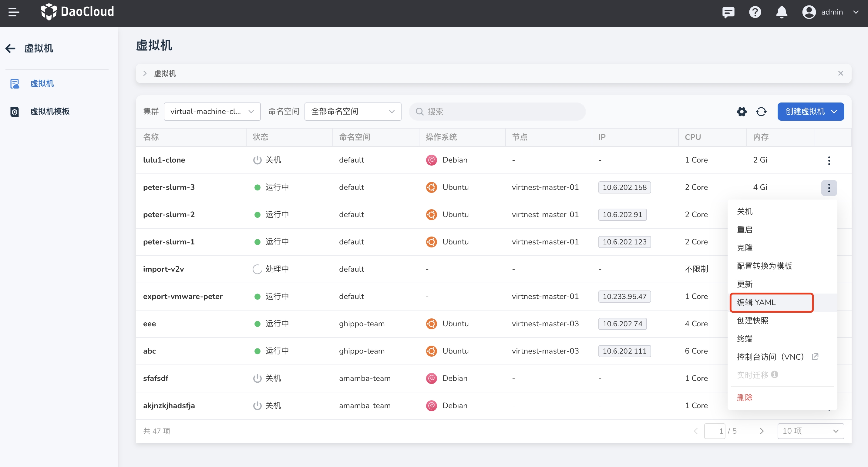This screenshot has width=868, height=467.
Task: Go to next page arrow
Action: 762,431
